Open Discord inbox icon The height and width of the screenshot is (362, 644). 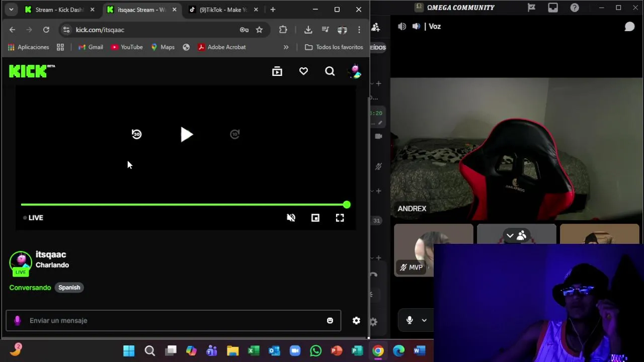pos(553,8)
